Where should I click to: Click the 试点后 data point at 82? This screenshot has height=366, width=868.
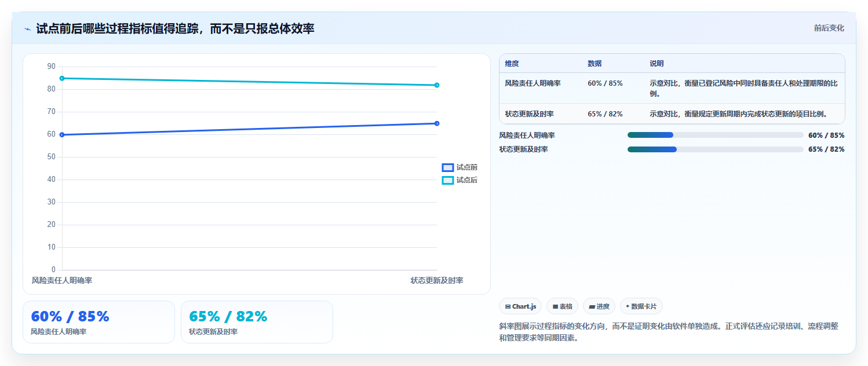tap(437, 85)
